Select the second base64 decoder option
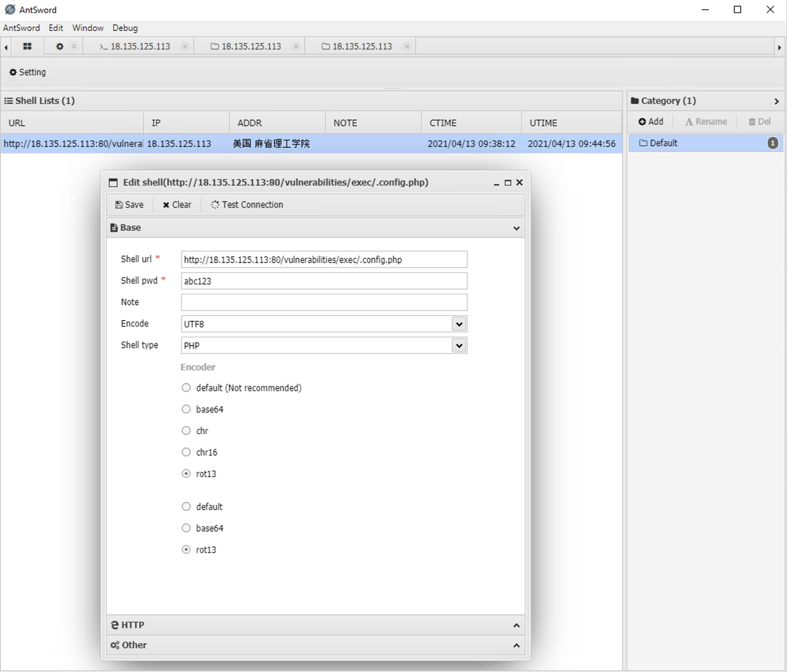The width and height of the screenshot is (787, 672). 186,528
